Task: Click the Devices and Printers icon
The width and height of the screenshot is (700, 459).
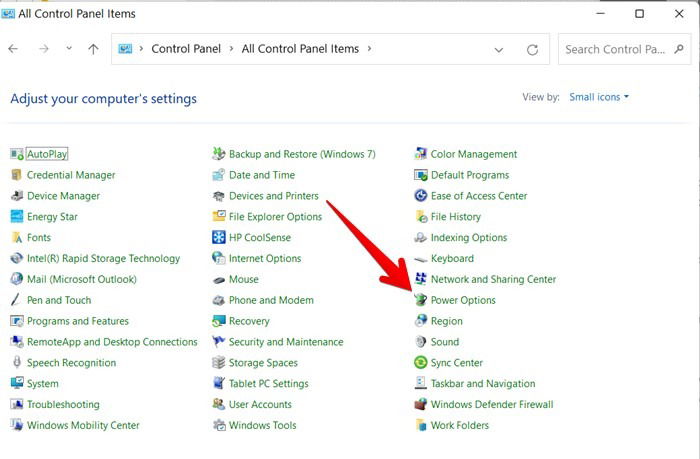Action: click(219, 196)
